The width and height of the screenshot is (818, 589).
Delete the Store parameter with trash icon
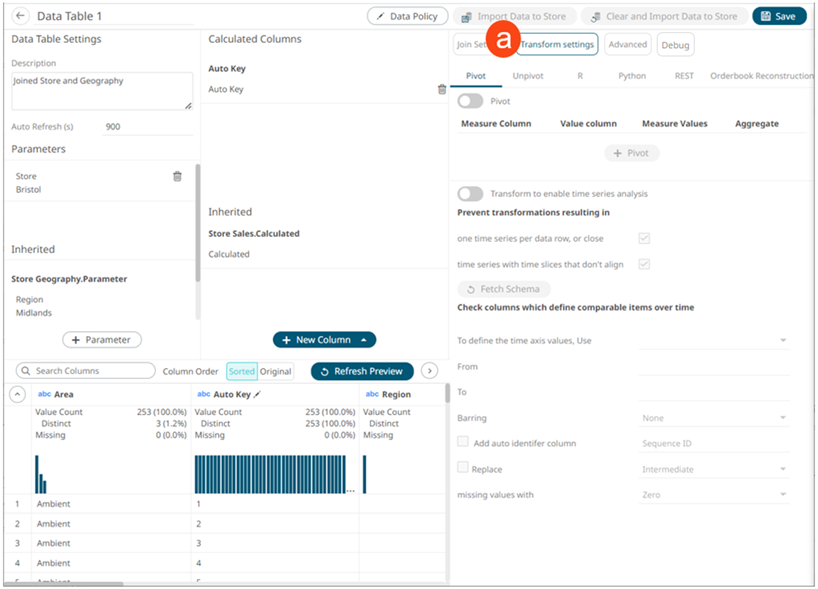tap(177, 176)
